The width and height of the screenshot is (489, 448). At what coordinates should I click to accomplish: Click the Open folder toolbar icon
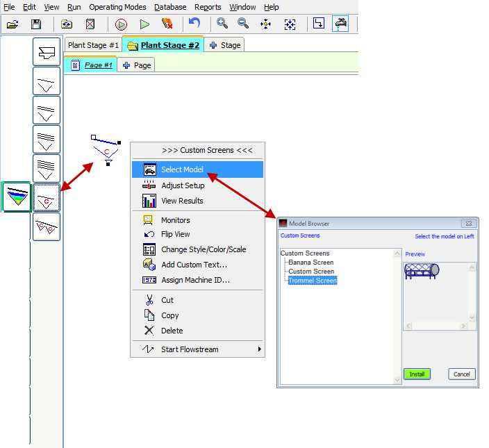point(13,24)
